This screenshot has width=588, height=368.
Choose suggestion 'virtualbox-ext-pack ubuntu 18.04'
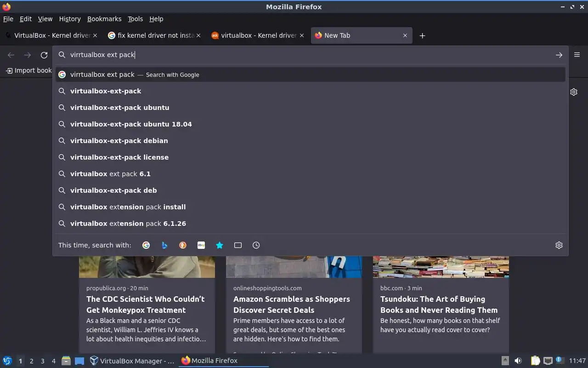(x=311, y=124)
